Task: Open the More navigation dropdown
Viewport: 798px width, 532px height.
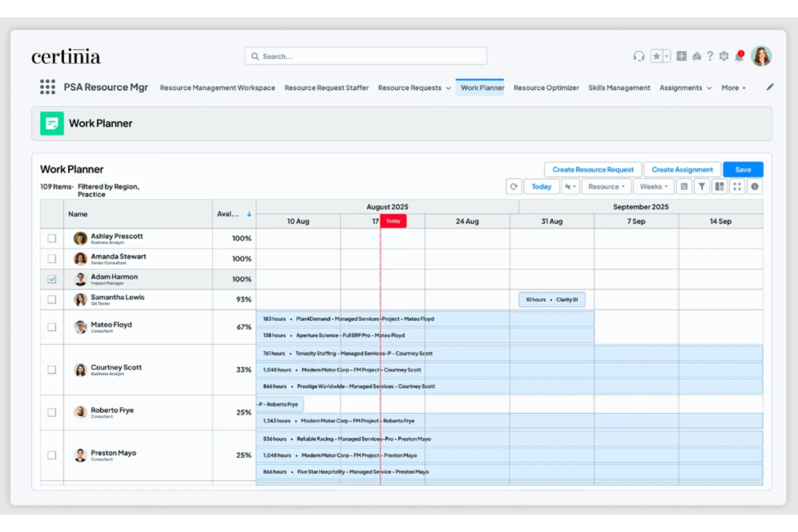Action: click(x=734, y=88)
